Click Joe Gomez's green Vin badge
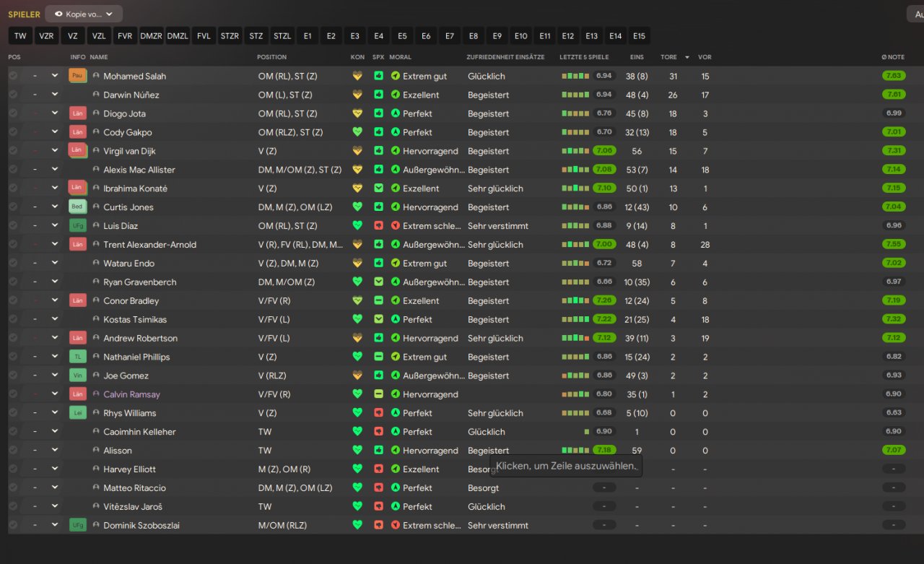The image size is (924, 564). (x=77, y=376)
